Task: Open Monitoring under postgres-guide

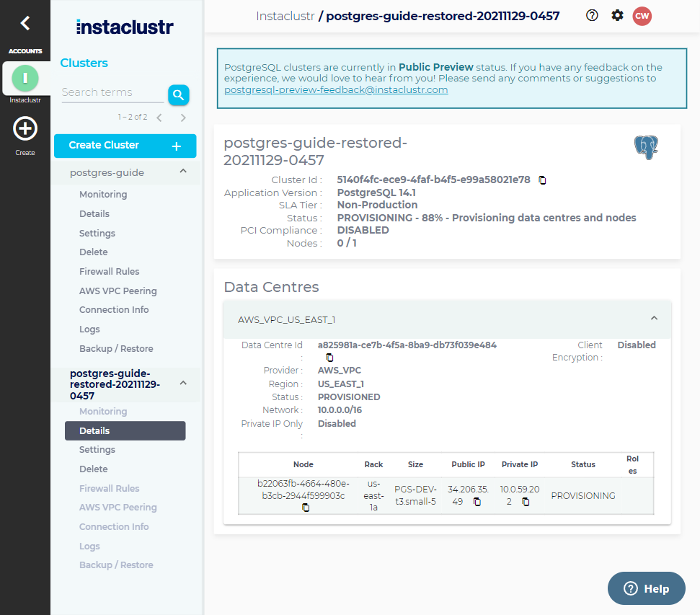Action: pyautogui.click(x=103, y=194)
